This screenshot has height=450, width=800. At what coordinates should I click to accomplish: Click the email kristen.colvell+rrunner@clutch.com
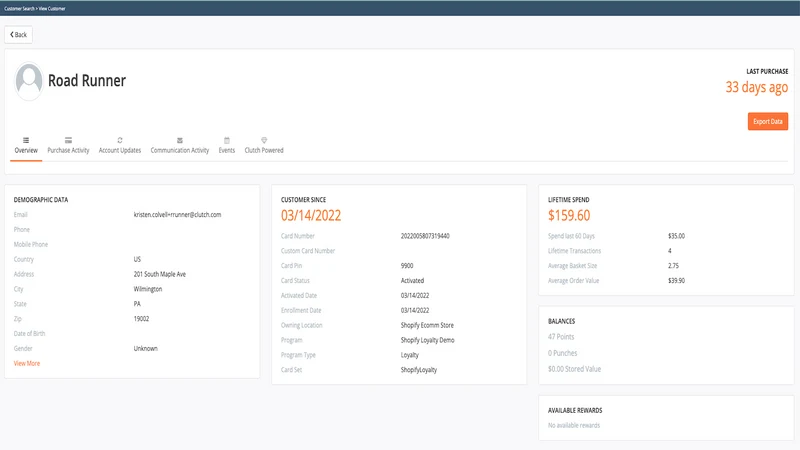pos(178,215)
